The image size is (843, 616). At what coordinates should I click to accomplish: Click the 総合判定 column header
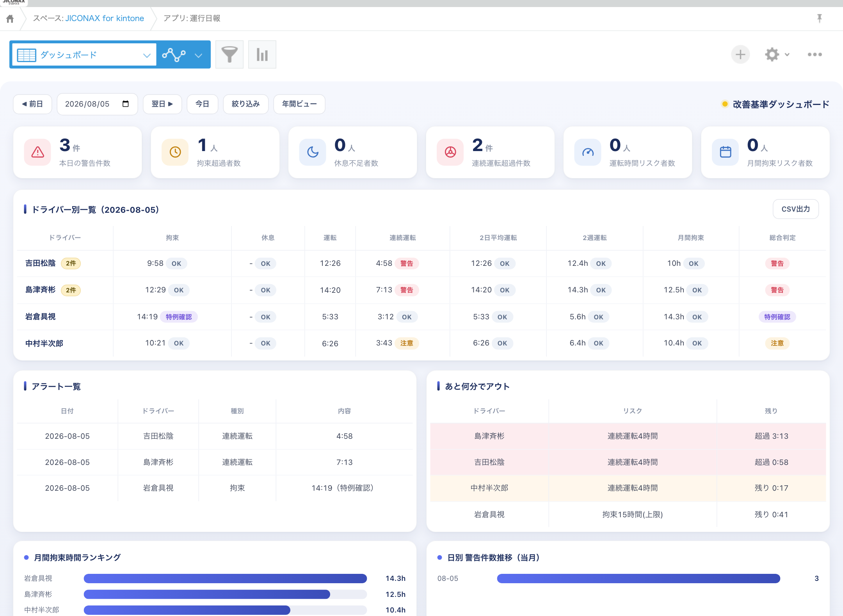pyautogui.click(x=782, y=238)
